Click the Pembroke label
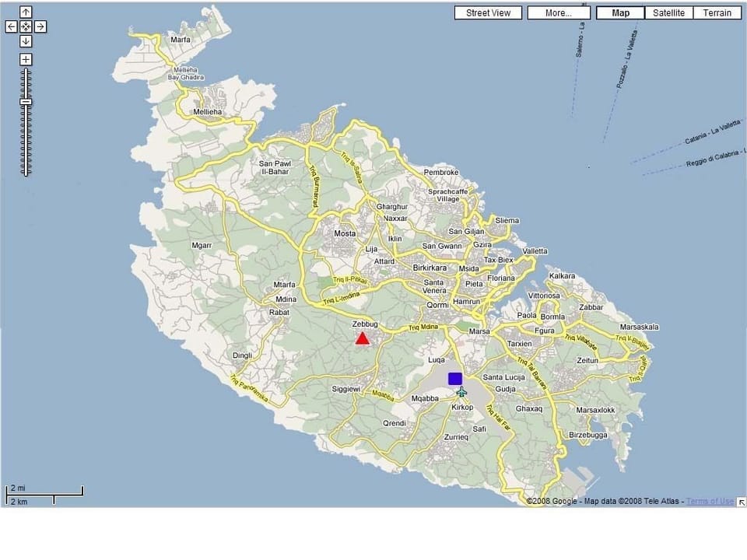Screen dimensions: 747x560 point(441,173)
